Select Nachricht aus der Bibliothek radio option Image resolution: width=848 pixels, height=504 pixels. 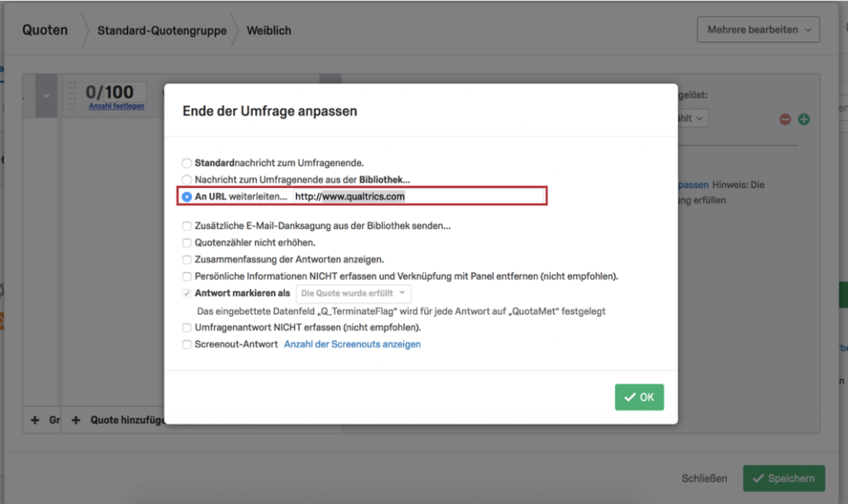pos(186,180)
